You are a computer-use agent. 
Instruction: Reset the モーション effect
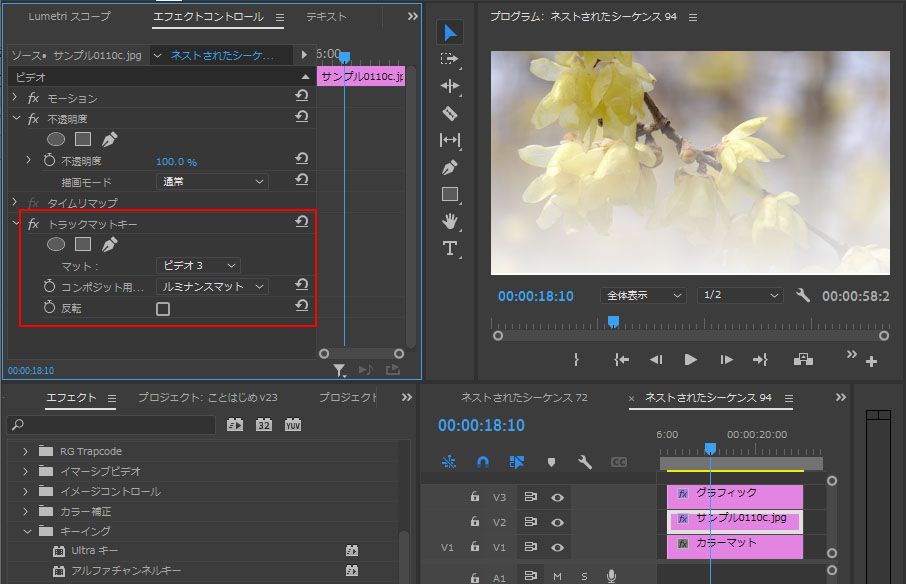coord(301,95)
